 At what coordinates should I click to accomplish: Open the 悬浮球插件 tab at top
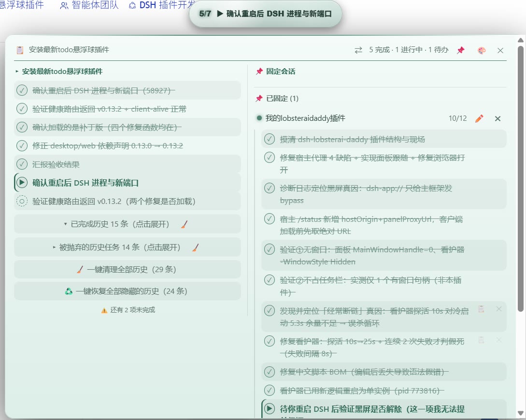[22, 5]
